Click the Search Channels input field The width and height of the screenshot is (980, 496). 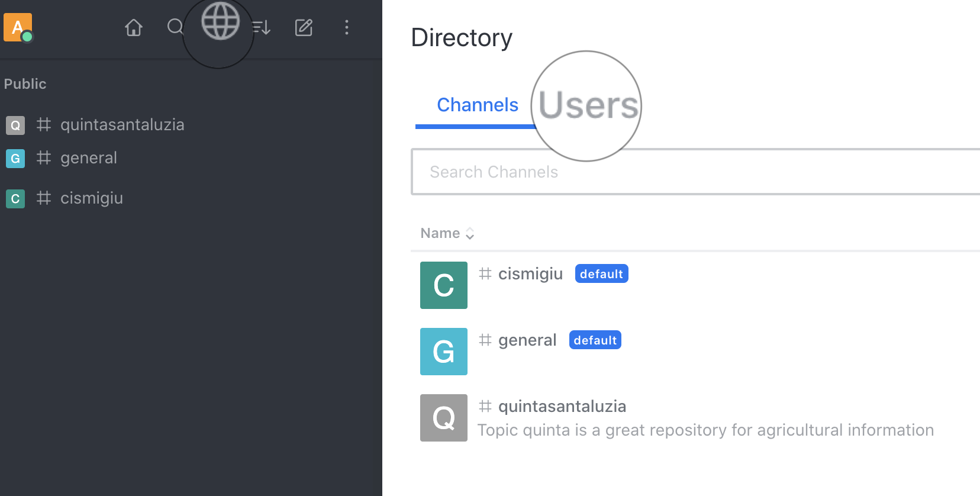(692, 172)
